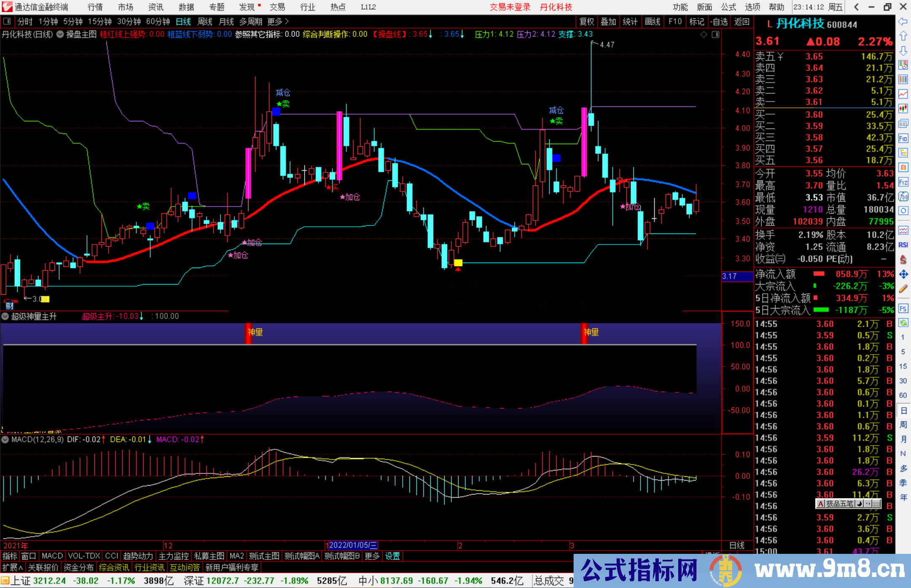Open the 公式 menu
911x588 pixels.
[x=728, y=7]
